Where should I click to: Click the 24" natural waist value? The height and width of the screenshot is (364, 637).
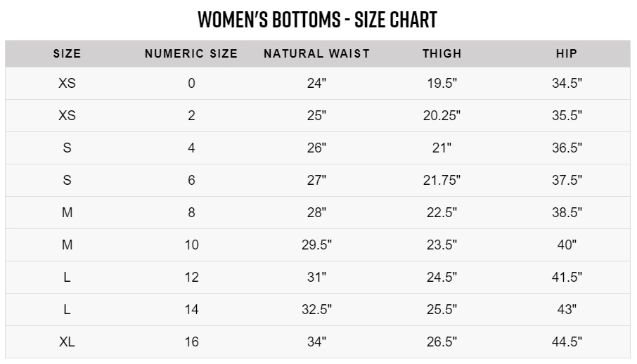coord(316,84)
